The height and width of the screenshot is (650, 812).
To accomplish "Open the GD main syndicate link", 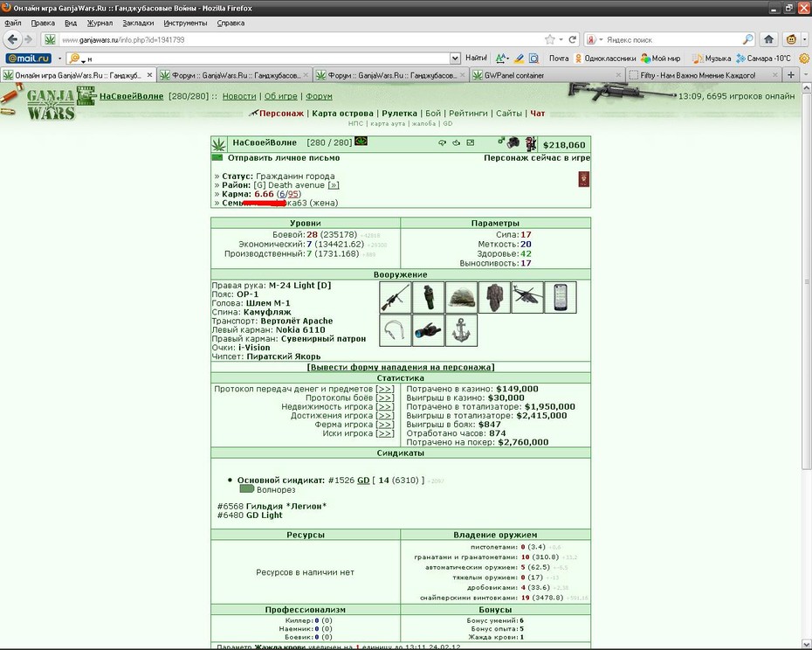I will (363, 480).
